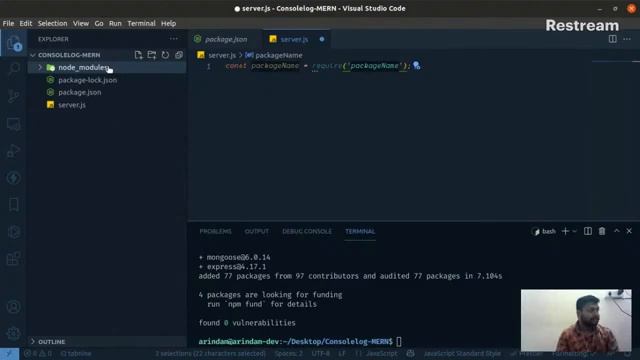Open the Terminal menu
Screen dimensions: 640x360
141,23
